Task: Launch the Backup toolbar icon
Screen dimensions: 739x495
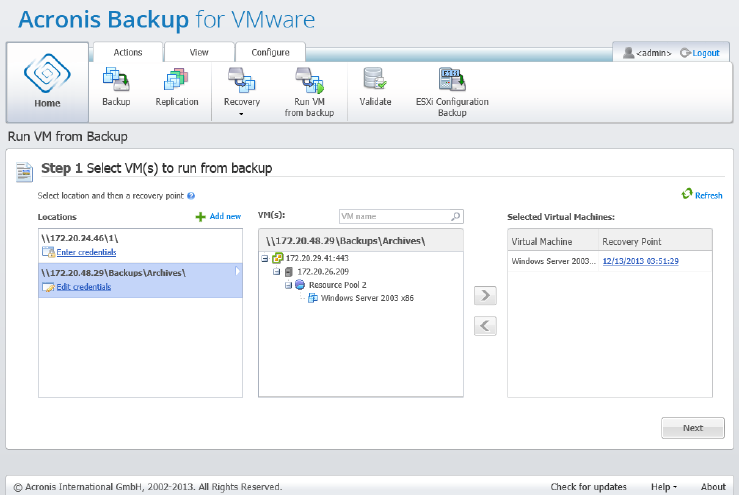Action: [x=116, y=79]
